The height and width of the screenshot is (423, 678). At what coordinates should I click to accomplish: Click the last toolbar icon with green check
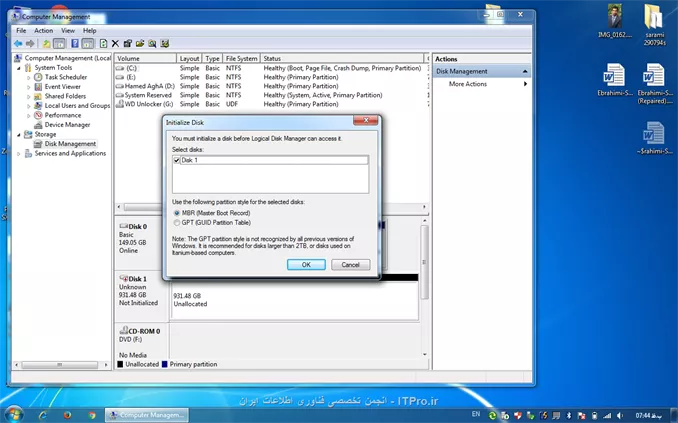pyautogui.click(x=165, y=44)
